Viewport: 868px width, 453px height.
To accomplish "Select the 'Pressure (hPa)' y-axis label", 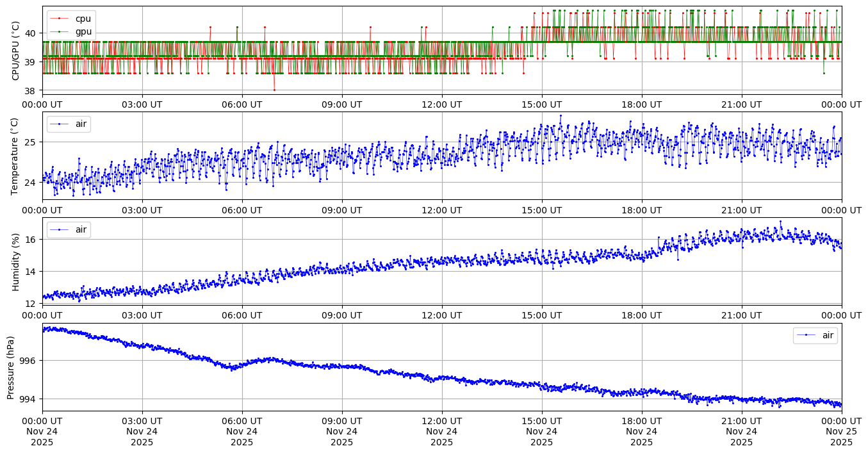I will tap(11, 367).
